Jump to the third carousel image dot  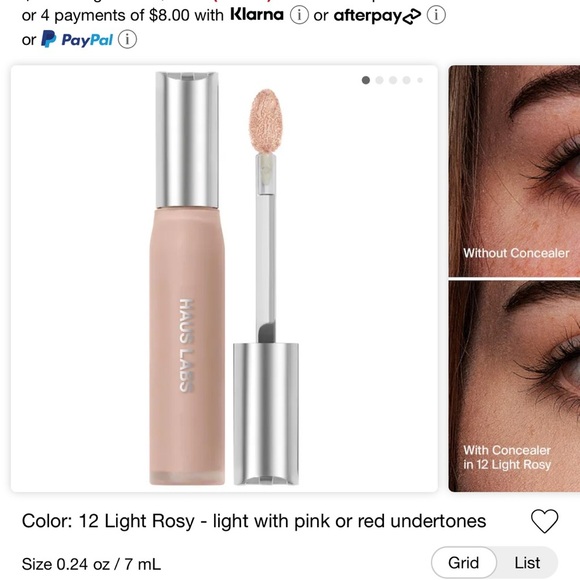[x=393, y=80]
